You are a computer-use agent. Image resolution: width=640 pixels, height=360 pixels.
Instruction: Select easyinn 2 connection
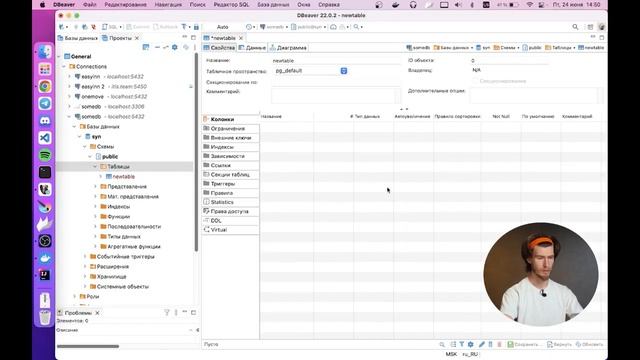[x=111, y=87]
